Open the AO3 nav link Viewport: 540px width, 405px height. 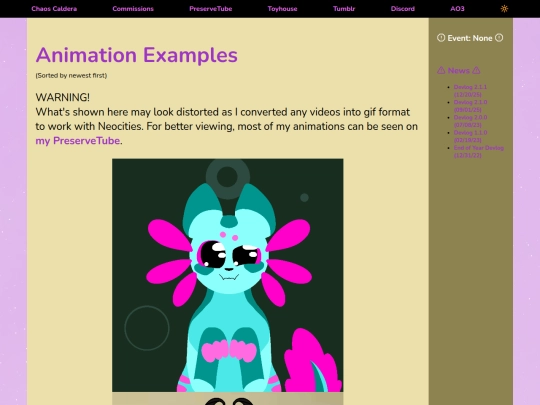[457, 9]
